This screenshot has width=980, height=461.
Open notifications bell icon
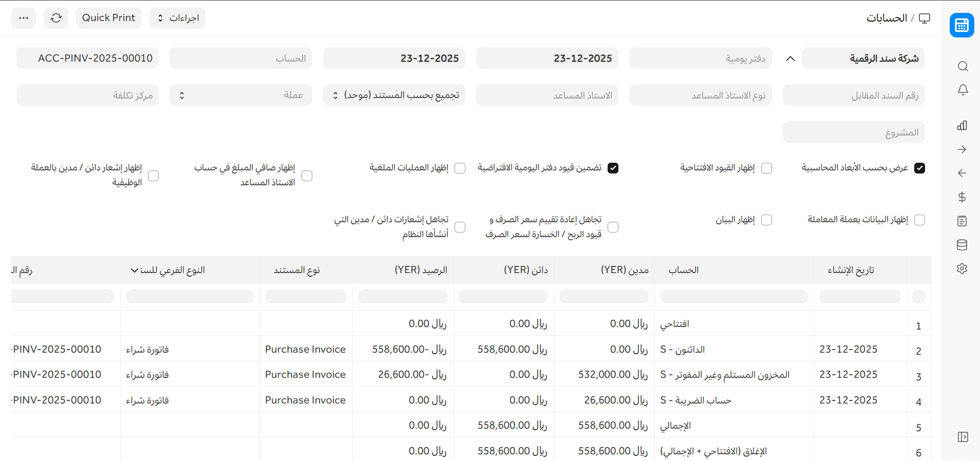point(963,90)
